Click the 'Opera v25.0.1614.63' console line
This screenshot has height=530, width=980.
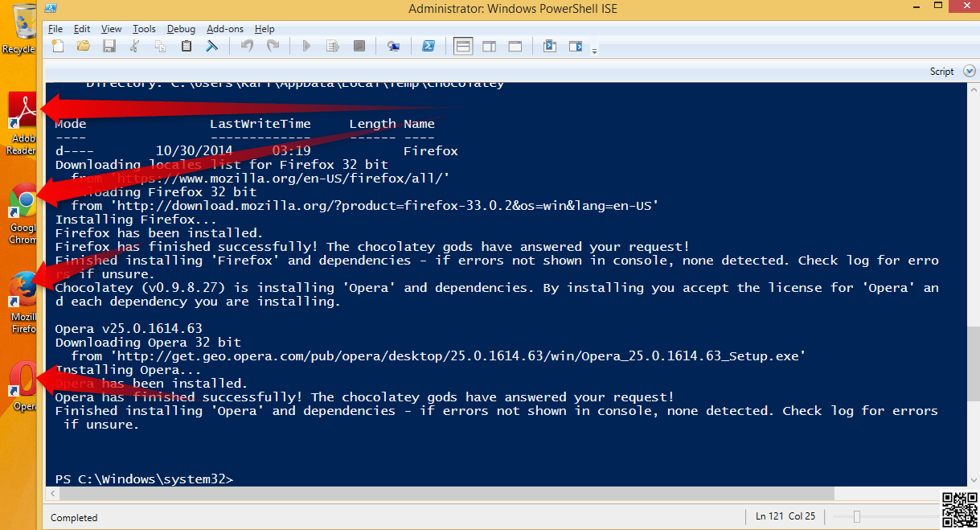129,328
